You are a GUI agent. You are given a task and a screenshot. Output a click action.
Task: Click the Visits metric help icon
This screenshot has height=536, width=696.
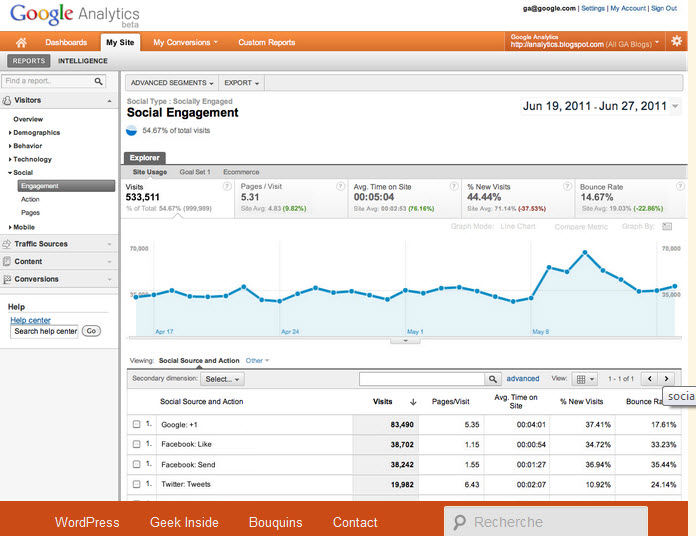pyautogui.click(x=227, y=186)
